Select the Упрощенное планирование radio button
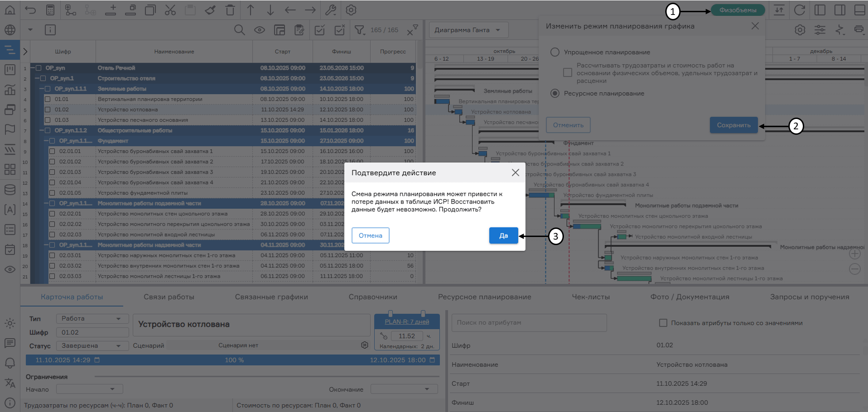The width and height of the screenshot is (868, 412). point(555,52)
